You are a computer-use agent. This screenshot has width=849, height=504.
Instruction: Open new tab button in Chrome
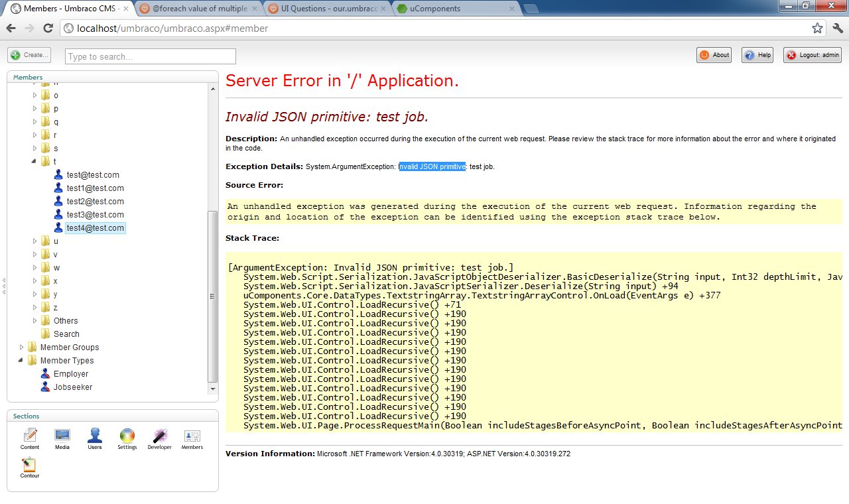click(x=531, y=9)
